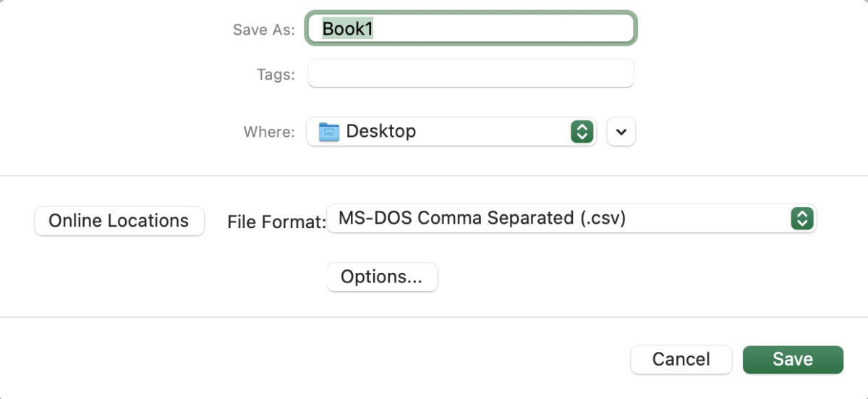868x399 pixels.
Task: Open the Options... settings button
Action: coord(382,277)
